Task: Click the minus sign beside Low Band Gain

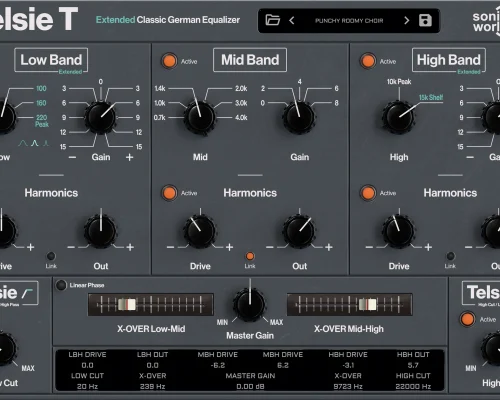Action: pos(72,157)
